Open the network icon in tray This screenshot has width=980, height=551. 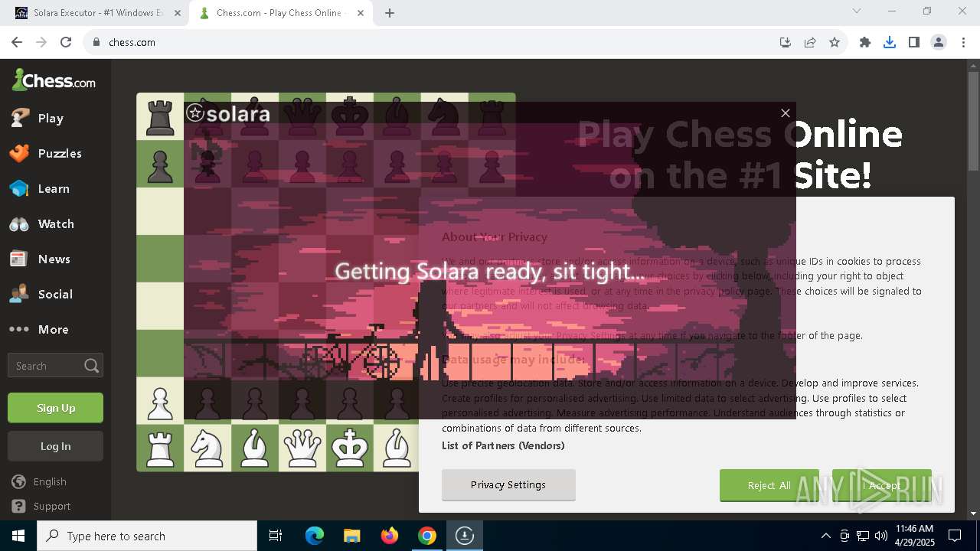click(863, 536)
